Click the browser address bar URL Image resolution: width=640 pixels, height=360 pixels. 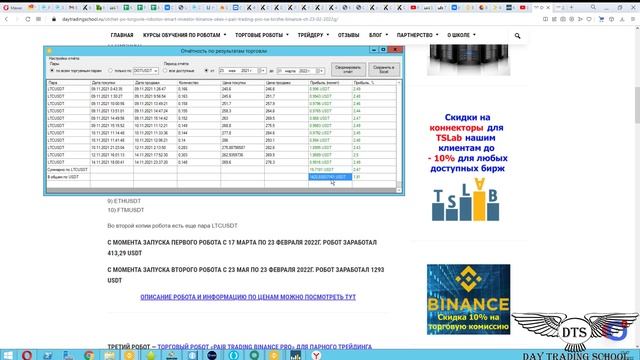tap(200, 19)
